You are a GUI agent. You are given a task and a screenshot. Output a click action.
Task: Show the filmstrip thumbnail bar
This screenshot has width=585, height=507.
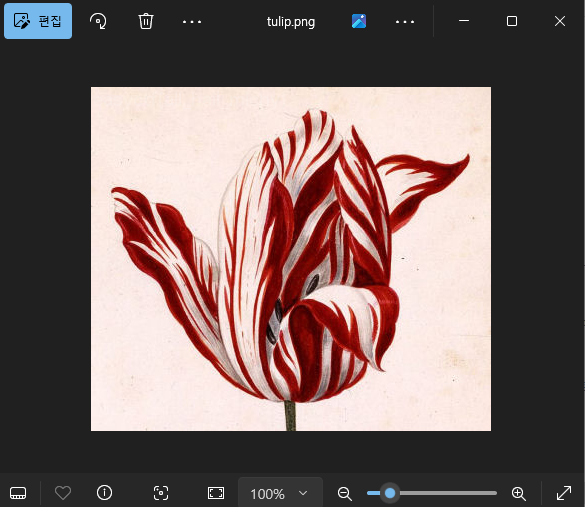(18, 493)
